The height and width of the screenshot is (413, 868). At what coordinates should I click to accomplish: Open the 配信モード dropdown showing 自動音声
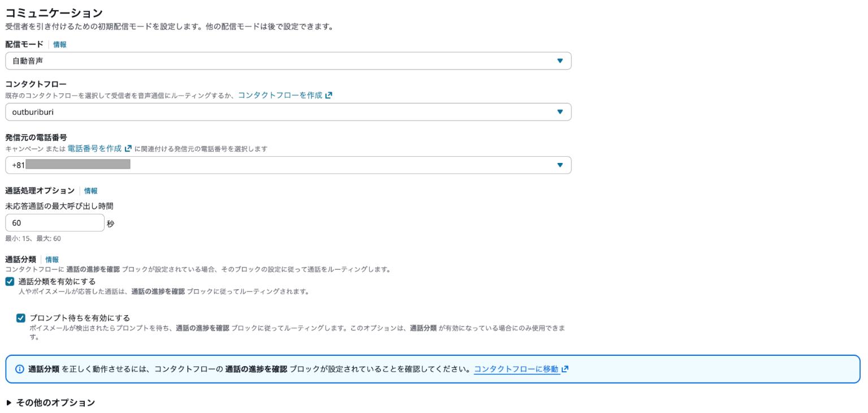click(x=288, y=61)
